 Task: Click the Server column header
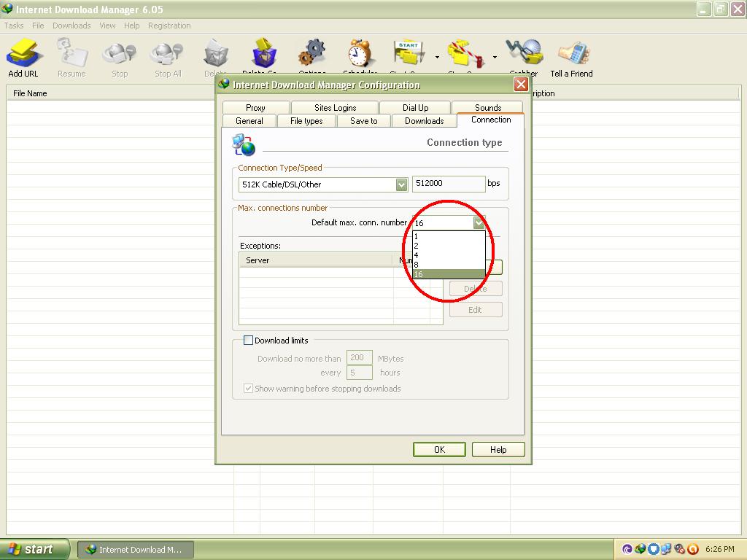coord(315,260)
